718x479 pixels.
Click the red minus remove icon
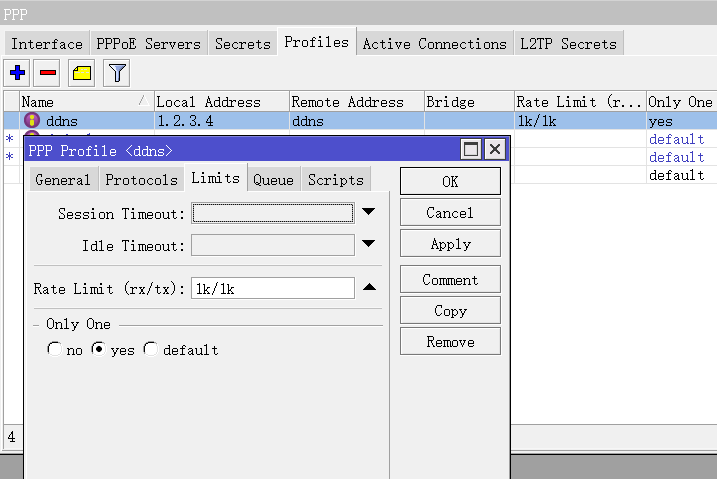(48, 73)
